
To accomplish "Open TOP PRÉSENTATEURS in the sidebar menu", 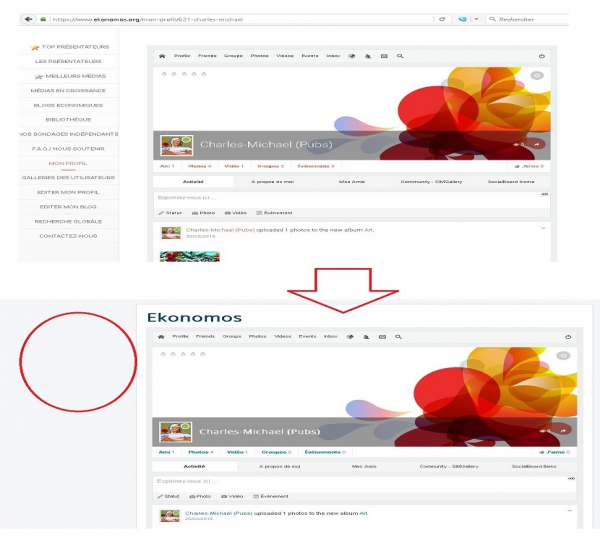I will pyautogui.click(x=69, y=47).
